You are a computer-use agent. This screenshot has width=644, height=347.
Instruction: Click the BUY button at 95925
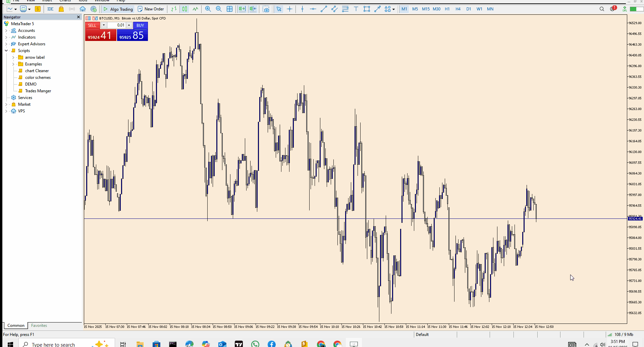pyautogui.click(x=132, y=35)
